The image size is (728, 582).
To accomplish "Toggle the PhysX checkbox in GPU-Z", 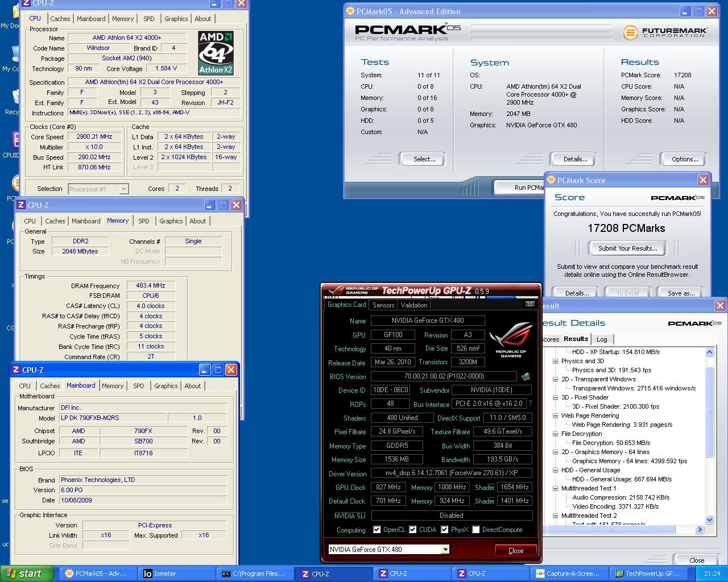I will (445, 530).
